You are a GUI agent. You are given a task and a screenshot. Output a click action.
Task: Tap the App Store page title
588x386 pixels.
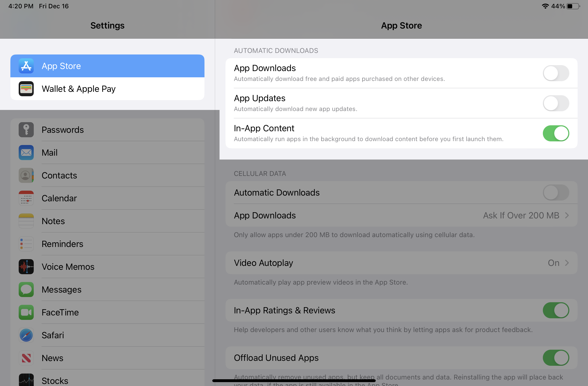click(401, 25)
